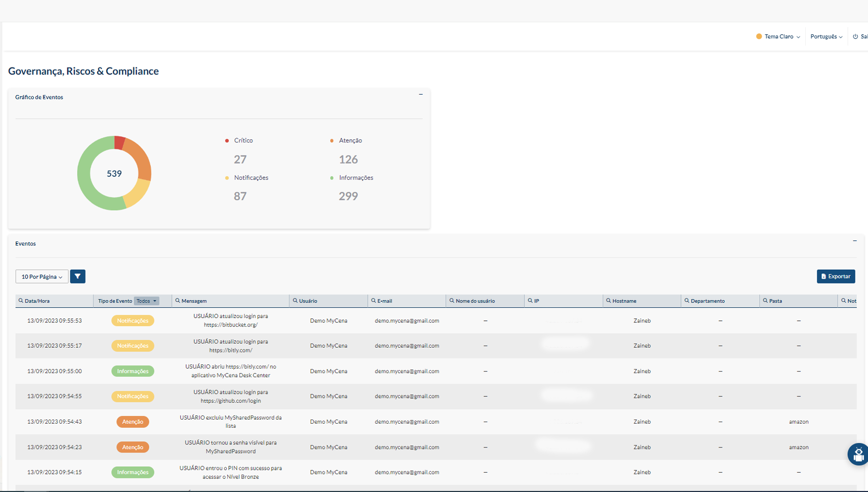Click timestamp 13/09/2023 09:55:53
The height and width of the screenshot is (492, 868).
54,320
